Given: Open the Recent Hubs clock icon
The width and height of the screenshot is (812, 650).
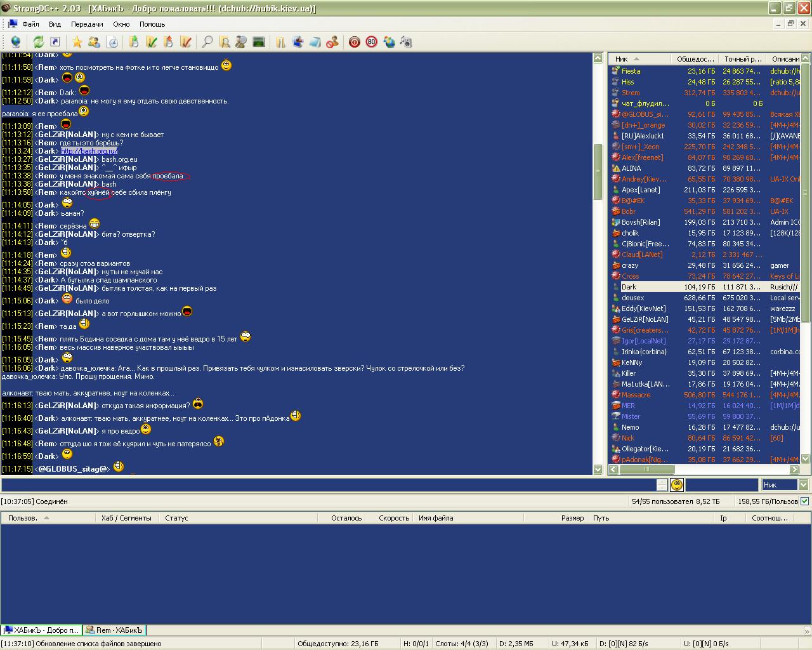Looking at the screenshot, I should [x=112, y=42].
